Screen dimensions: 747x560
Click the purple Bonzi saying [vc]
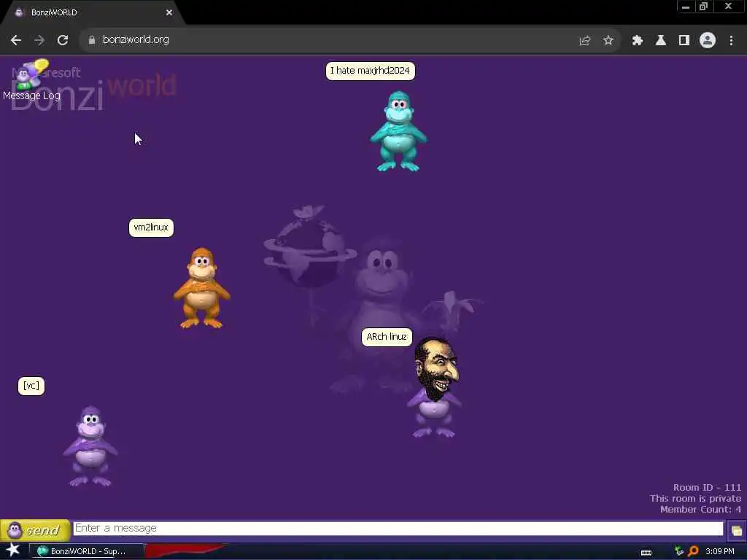(90, 446)
